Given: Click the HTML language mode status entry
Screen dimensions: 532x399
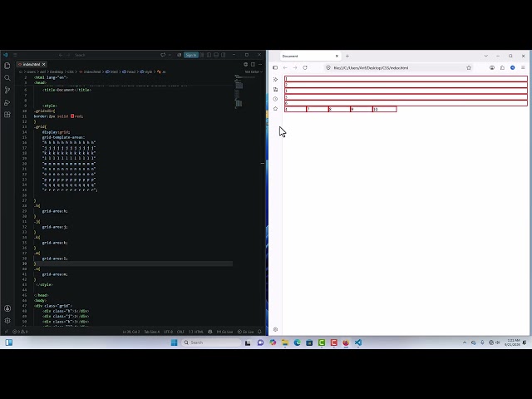Looking at the screenshot, I should 196,332.
